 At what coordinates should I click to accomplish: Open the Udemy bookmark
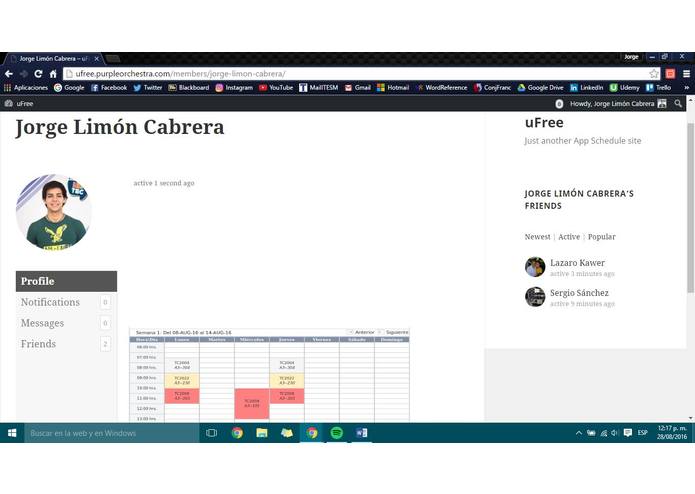click(625, 88)
